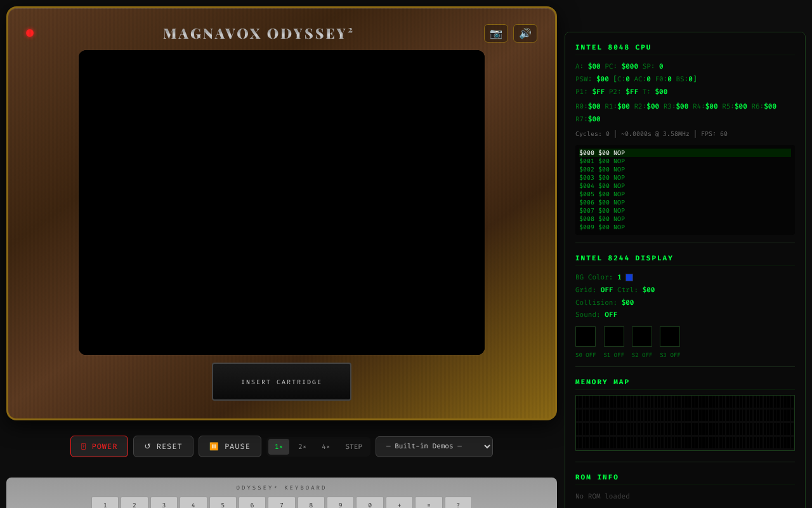Click the red power LED indicator
The image size is (812, 508).
(x=30, y=33)
